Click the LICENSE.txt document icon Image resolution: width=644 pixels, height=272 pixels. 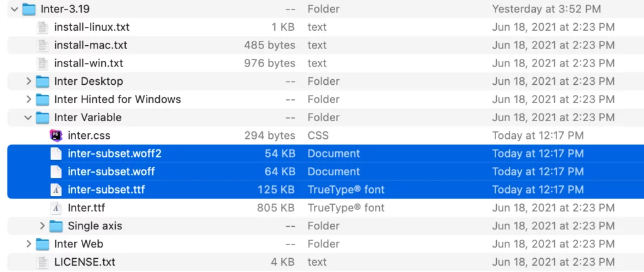coord(42,262)
